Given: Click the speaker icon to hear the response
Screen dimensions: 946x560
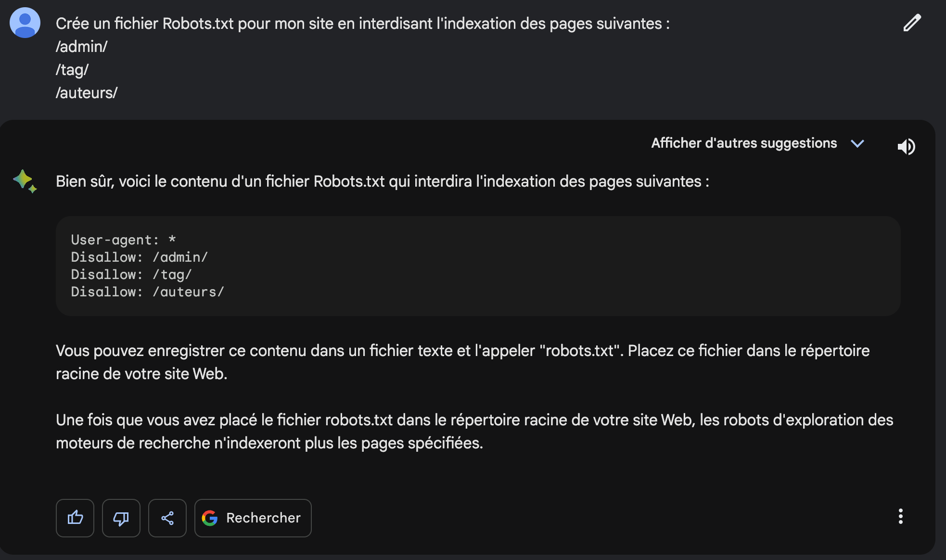Looking at the screenshot, I should coord(907,147).
